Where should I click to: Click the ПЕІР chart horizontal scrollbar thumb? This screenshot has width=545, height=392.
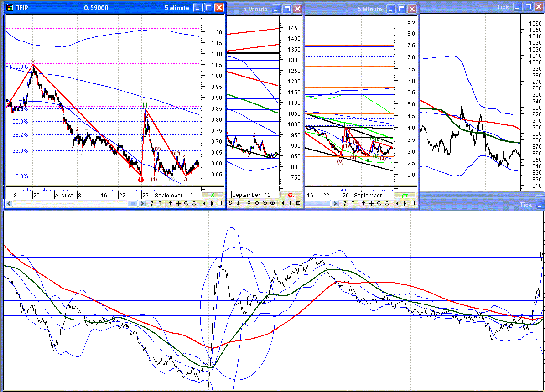pyautogui.click(x=133, y=204)
